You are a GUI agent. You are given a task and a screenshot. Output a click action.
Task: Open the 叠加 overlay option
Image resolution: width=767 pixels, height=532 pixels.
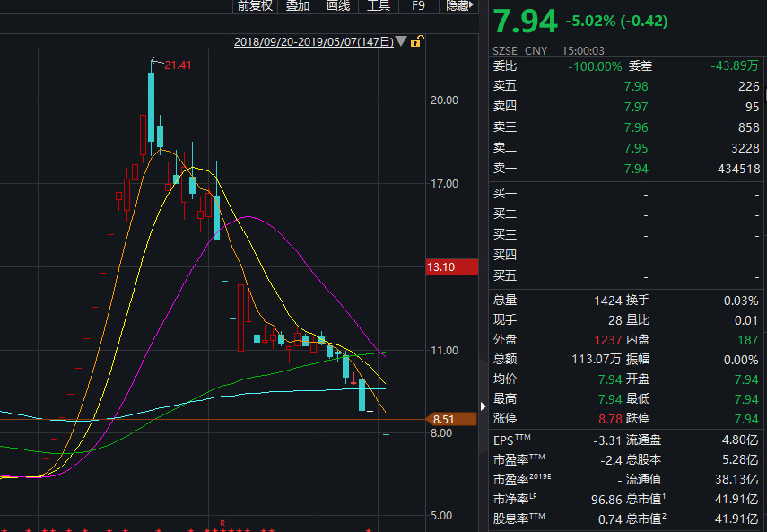click(x=298, y=6)
